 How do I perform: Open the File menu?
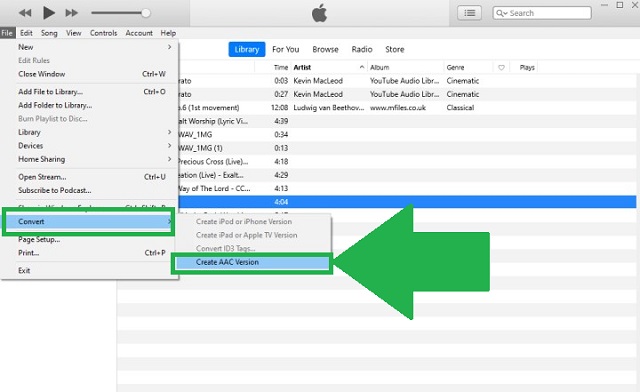tap(7, 33)
